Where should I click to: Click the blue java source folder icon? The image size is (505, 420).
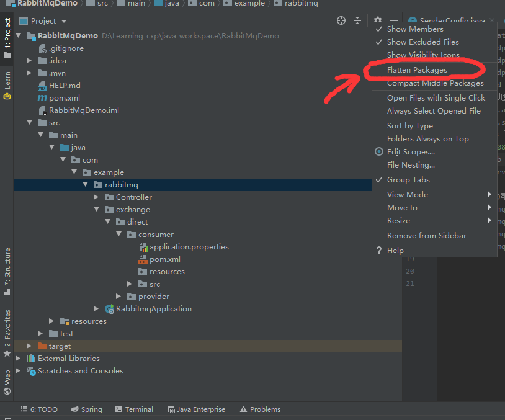pyautogui.click(x=65, y=148)
